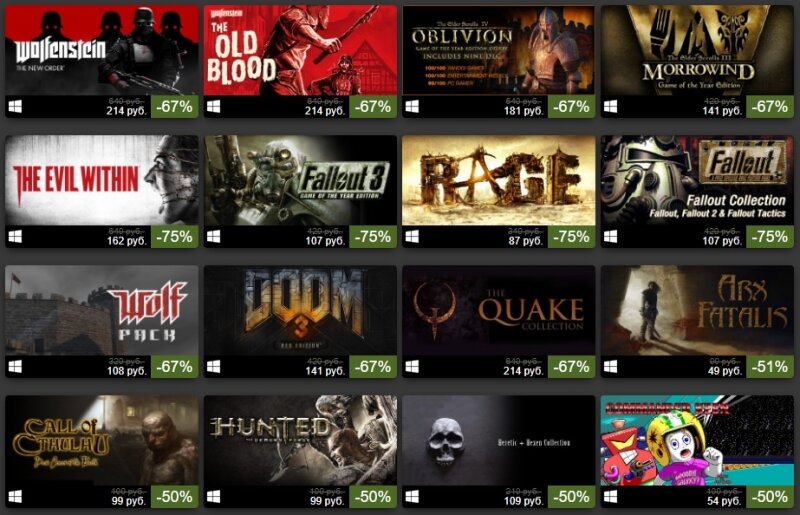Click Windows icon beneath RAGE tile
The height and width of the screenshot is (515, 800).
pos(412,237)
